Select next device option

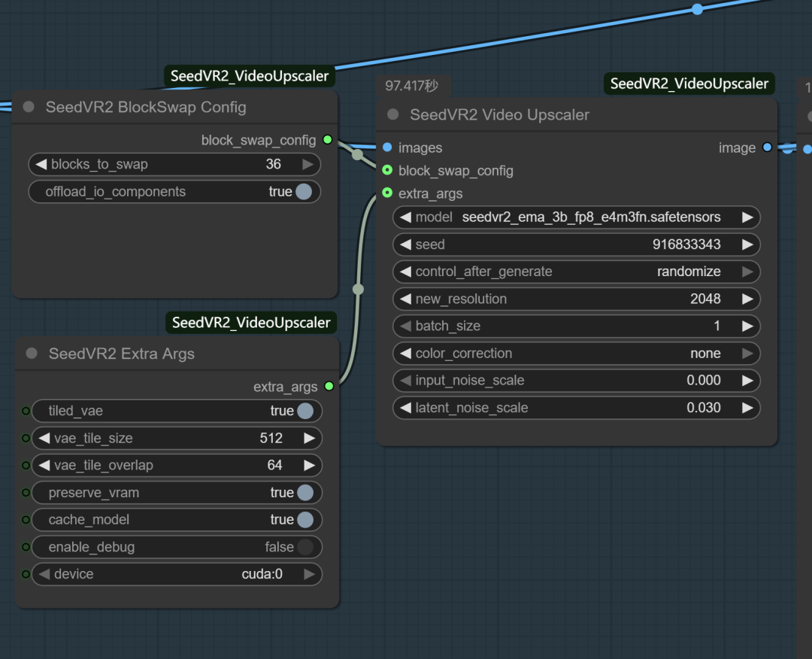coord(310,574)
